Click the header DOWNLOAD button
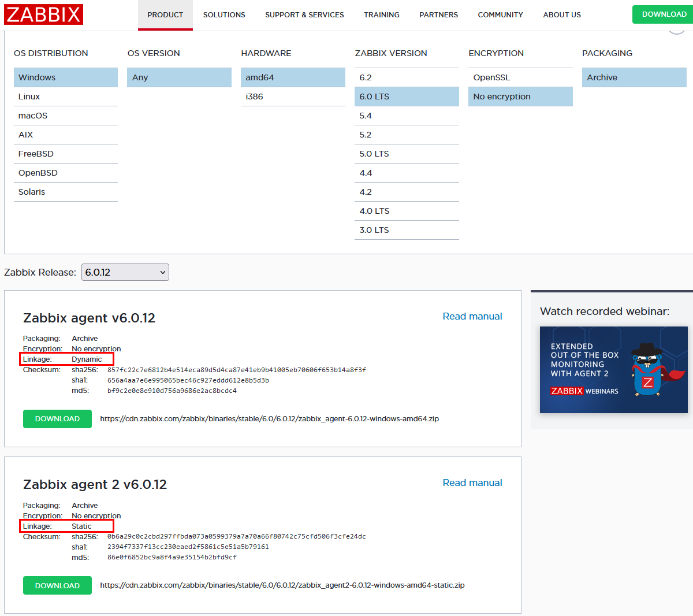This screenshot has width=693, height=616. tap(662, 14)
